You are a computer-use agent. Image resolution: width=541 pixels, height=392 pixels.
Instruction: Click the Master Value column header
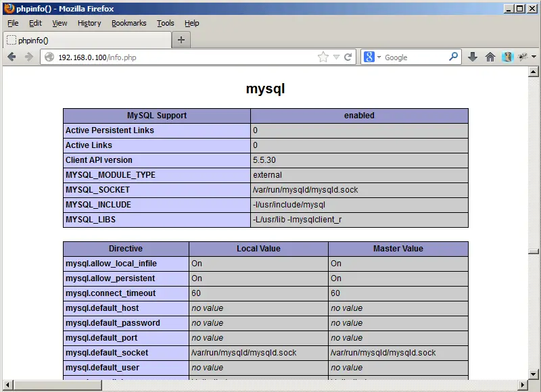pyautogui.click(x=398, y=249)
